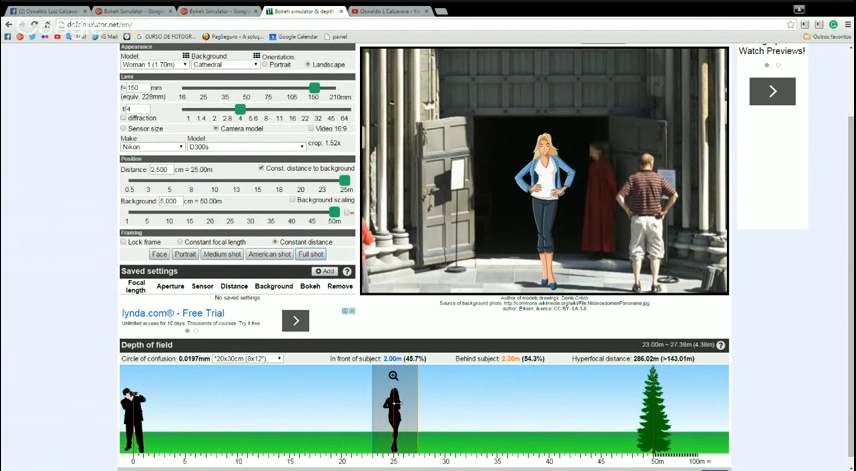Click the Distance 2,500 cm input field

[x=162, y=170]
